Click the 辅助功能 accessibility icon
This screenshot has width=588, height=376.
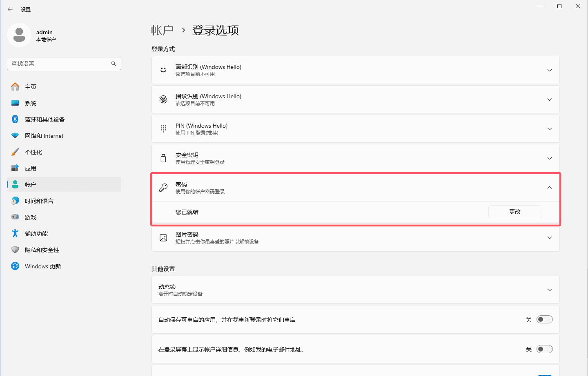[15, 233]
